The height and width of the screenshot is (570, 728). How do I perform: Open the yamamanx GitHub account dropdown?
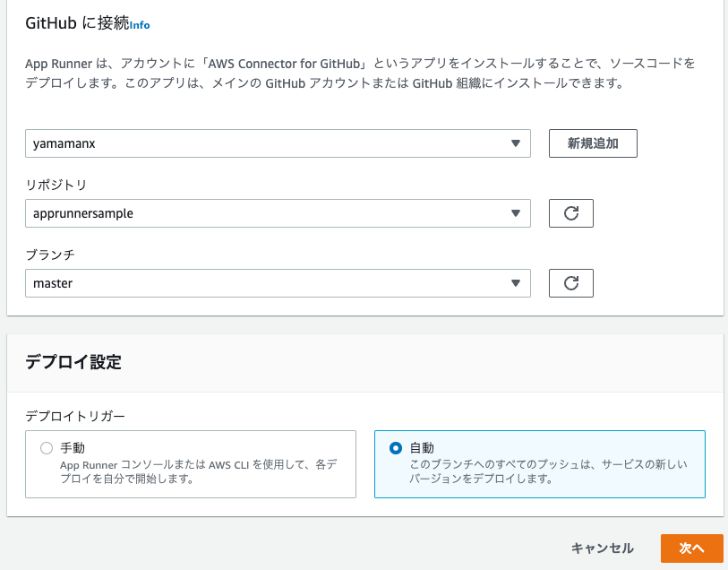[278, 143]
